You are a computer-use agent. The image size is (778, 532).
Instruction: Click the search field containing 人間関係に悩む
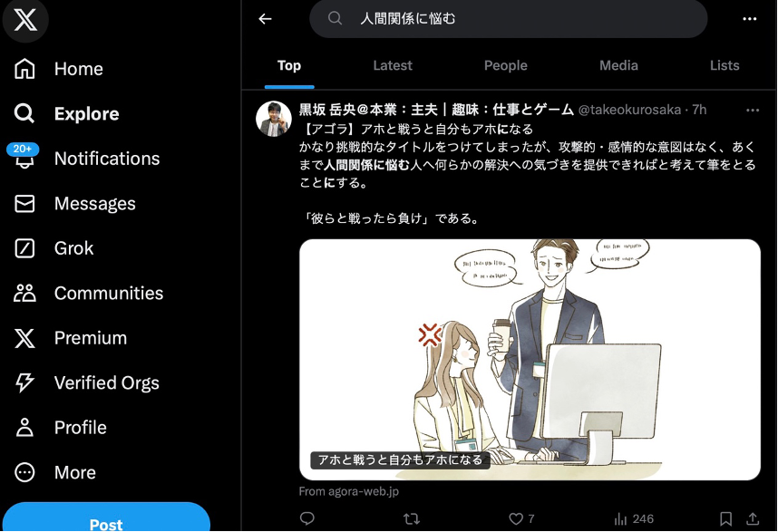pyautogui.click(x=509, y=19)
